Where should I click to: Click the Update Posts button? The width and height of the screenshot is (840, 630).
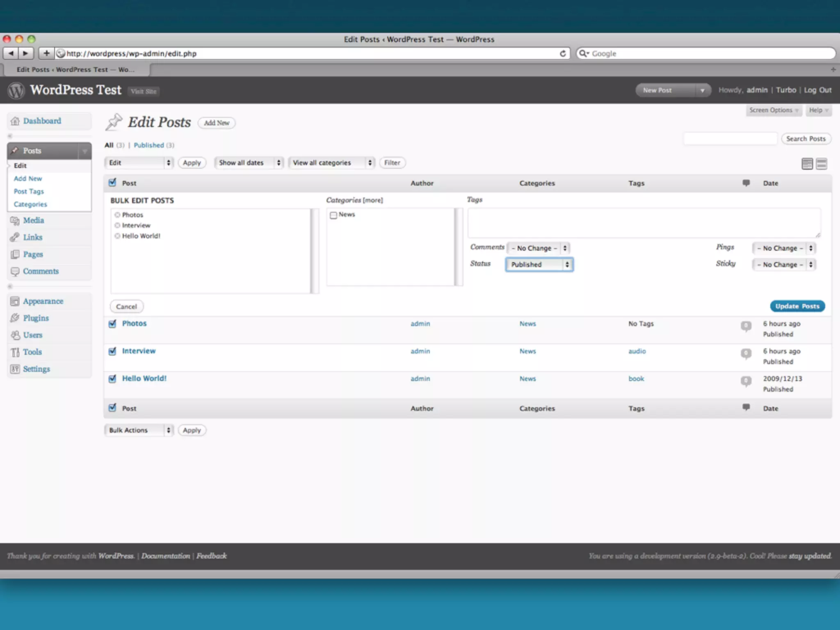click(797, 306)
